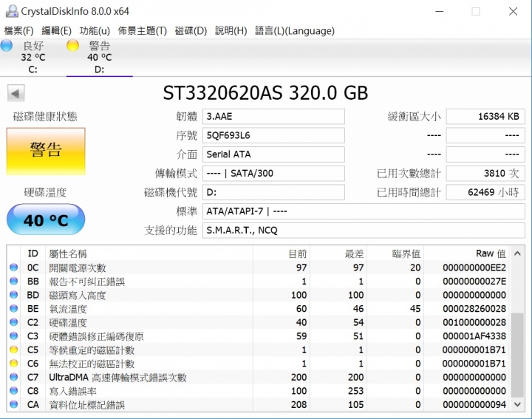Click the CrystalDiskInfo title bar app icon
The image size is (532, 419).
coord(12,11)
